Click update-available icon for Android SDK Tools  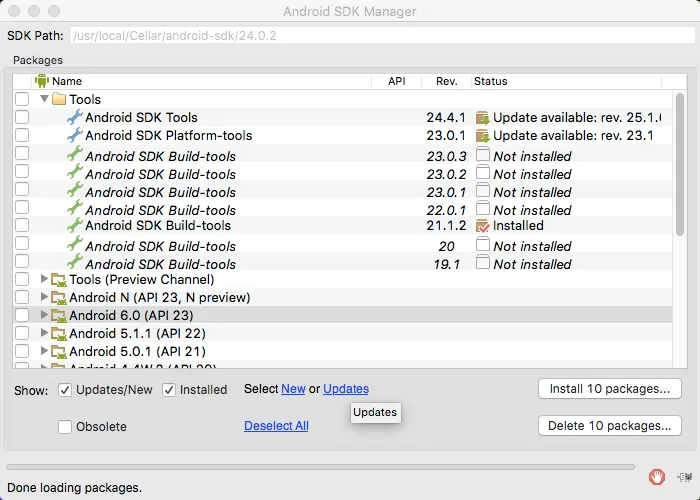coord(483,118)
